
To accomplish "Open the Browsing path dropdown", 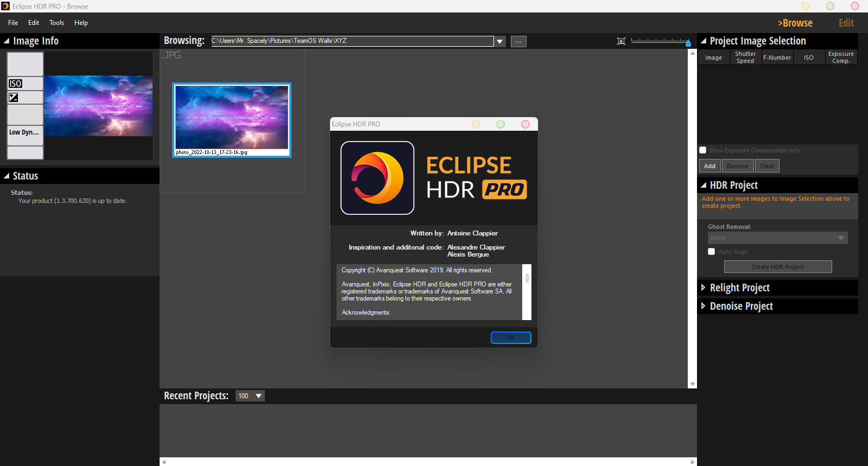I will coord(500,42).
